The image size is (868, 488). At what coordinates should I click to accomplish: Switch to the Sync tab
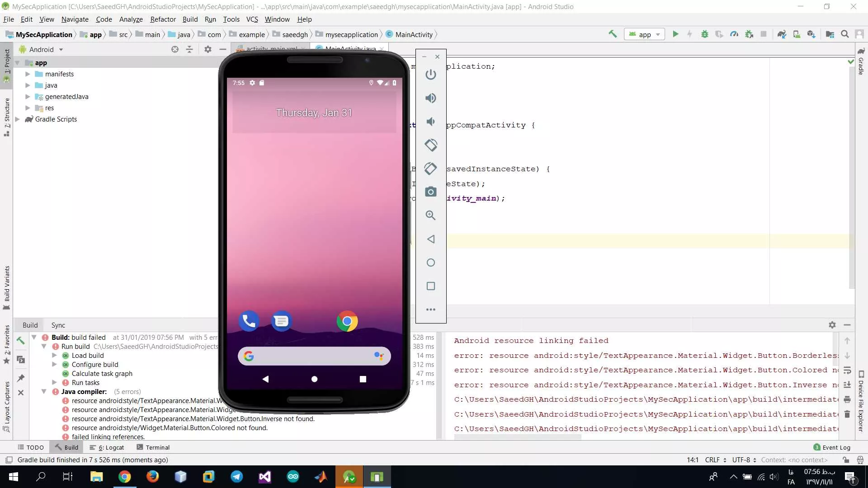click(58, 325)
